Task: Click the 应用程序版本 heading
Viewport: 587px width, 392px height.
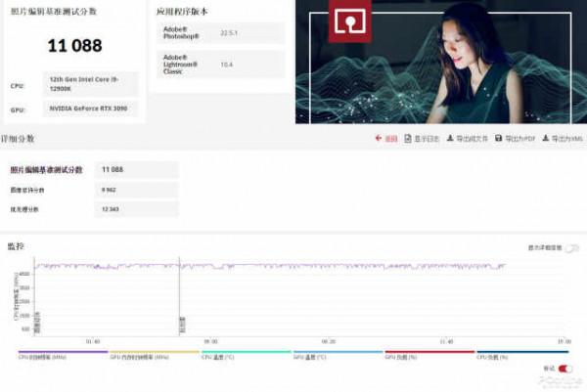Action: (x=182, y=12)
